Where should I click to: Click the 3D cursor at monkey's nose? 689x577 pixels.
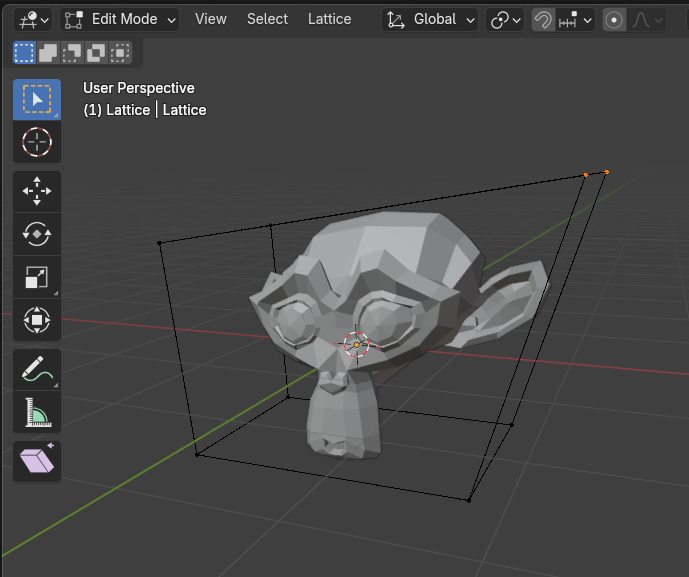pos(356,345)
